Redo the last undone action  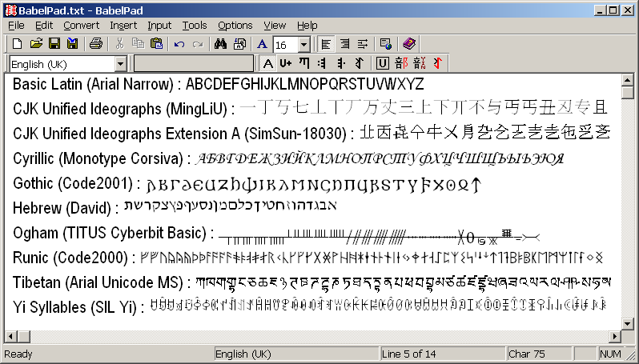[198, 43]
